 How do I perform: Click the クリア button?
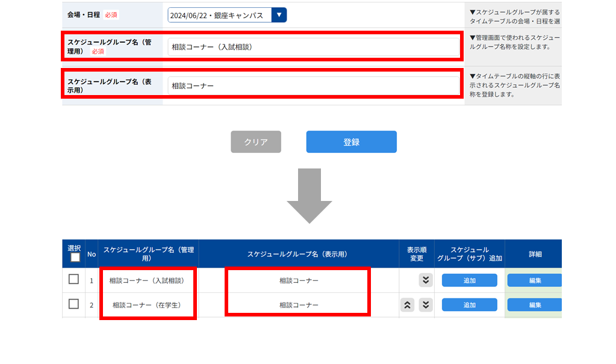[x=256, y=142]
